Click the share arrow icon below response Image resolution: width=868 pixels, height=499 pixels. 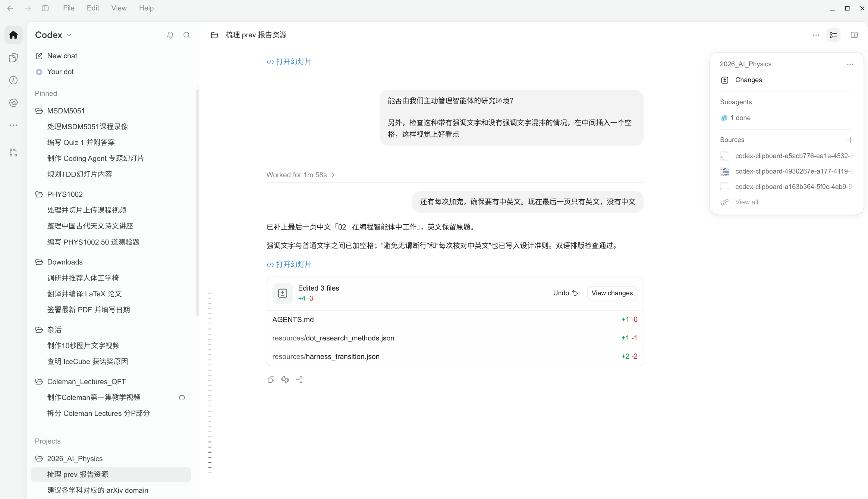pos(299,380)
